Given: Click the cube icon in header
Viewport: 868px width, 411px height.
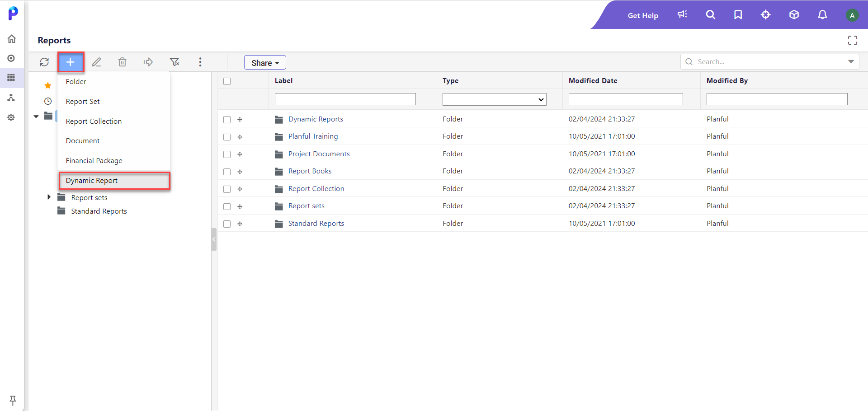Looking at the screenshot, I should pyautogui.click(x=794, y=14).
